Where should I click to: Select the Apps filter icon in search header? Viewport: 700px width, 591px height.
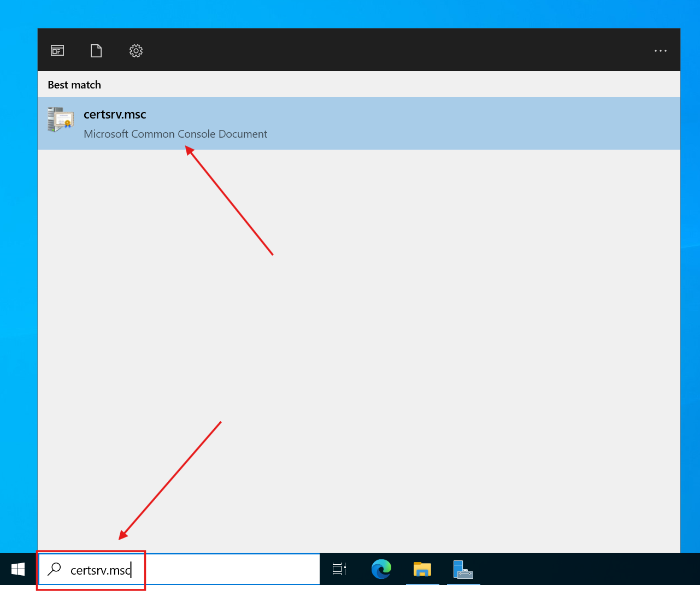point(57,51)
